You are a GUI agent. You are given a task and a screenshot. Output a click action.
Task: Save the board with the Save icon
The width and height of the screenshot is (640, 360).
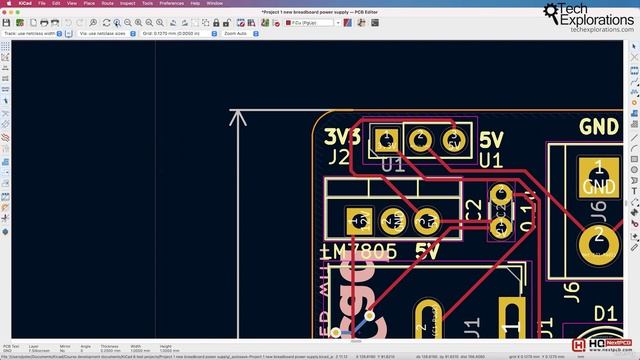click(x=7, y=23)
